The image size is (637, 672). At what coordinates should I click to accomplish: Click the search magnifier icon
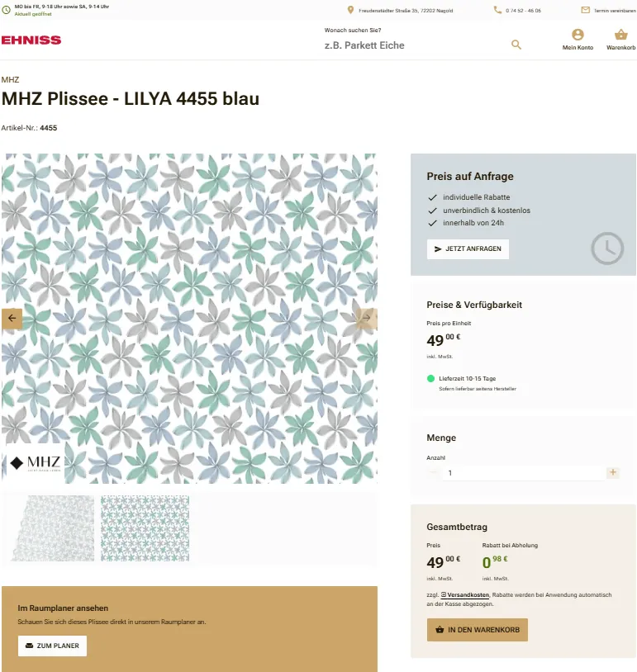pyautogui.click(x=516, y=45)
